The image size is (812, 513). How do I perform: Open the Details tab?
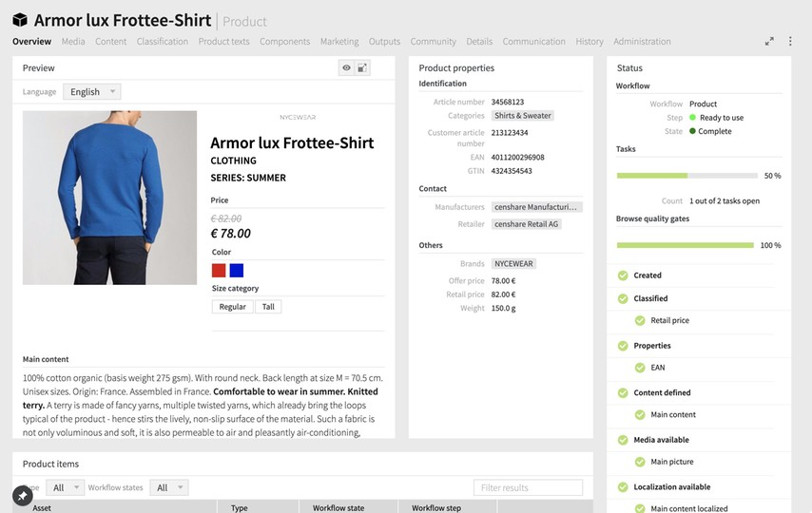click(x=479, y=42)
